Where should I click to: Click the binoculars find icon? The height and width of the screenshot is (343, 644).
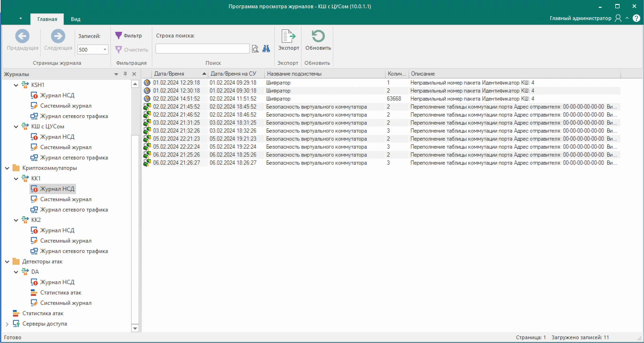[266, 49]
